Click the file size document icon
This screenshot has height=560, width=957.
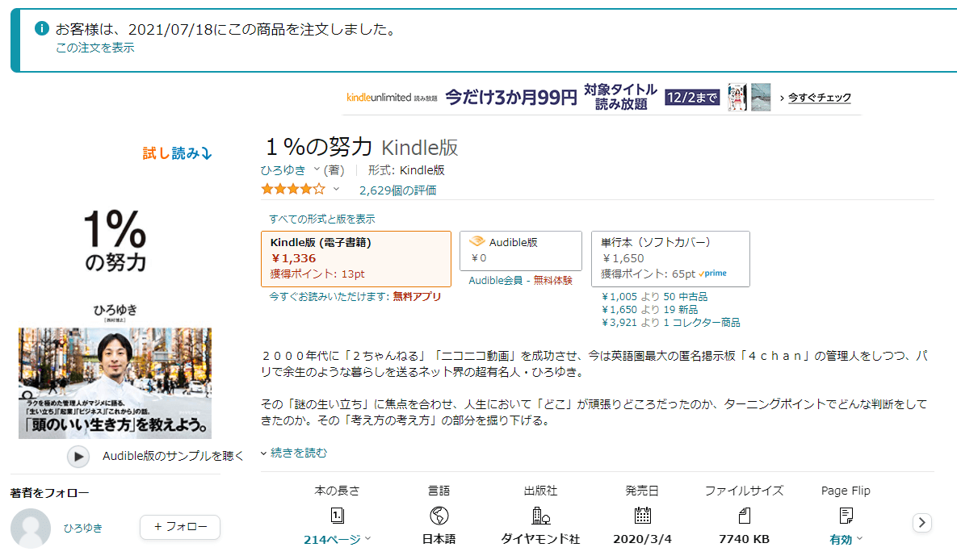[744, 516]
